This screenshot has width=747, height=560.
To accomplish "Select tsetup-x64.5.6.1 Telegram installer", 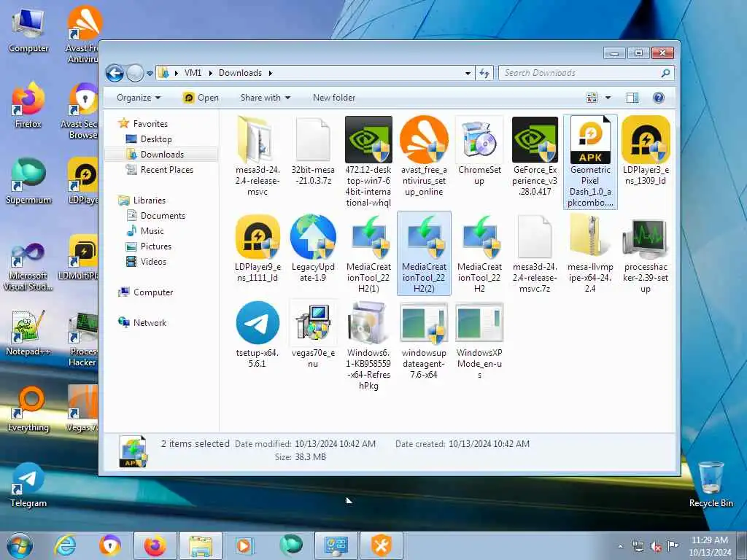I will (258, 334).
